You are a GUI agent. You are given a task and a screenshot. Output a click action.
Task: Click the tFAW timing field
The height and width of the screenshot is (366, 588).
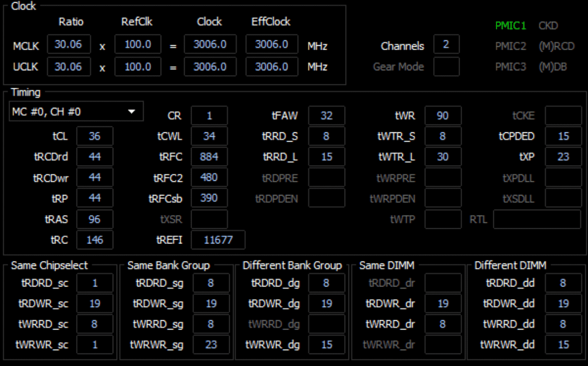[326, 115]
